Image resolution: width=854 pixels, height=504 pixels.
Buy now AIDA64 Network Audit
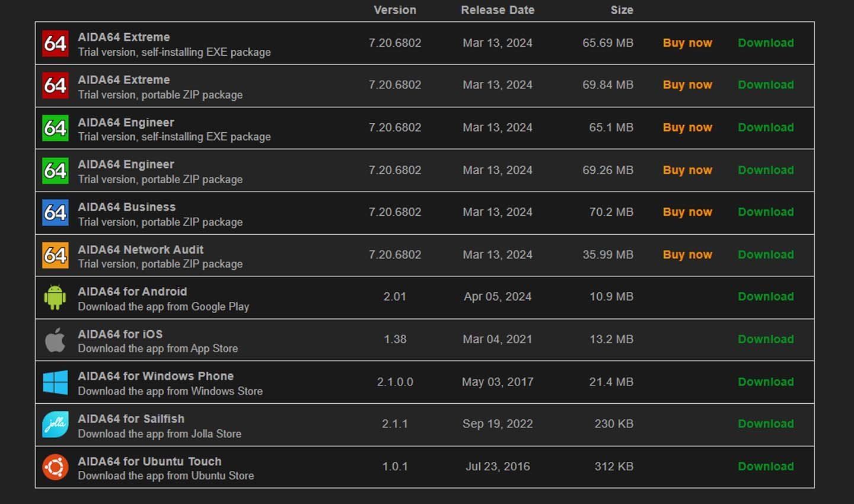click(x=687, y=255)
